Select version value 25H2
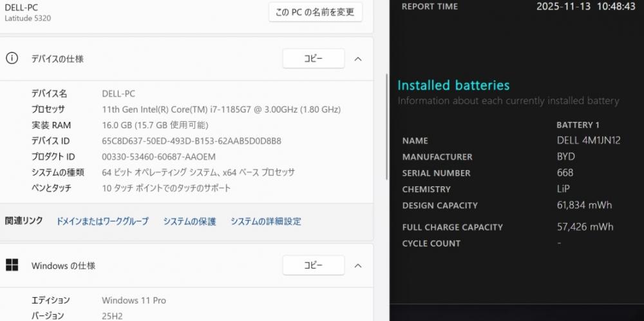 tap(112, 316)
